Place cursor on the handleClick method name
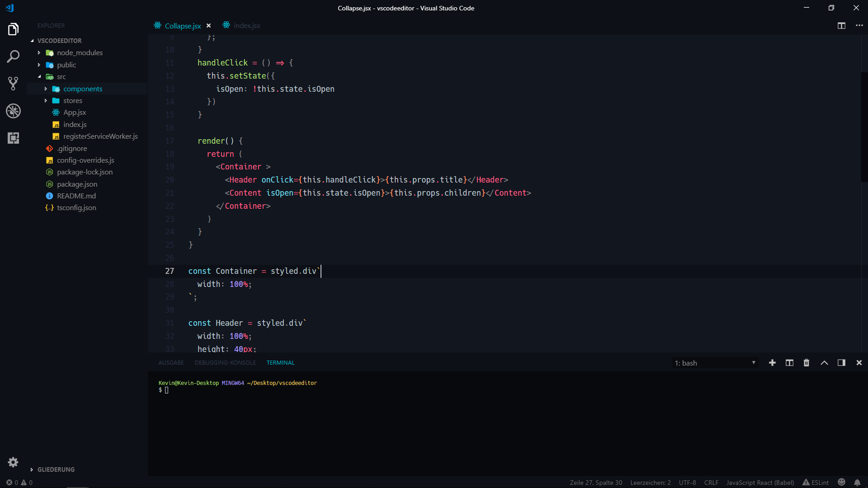The height and width of the screenshot is (488, 868). coord(222,63)
